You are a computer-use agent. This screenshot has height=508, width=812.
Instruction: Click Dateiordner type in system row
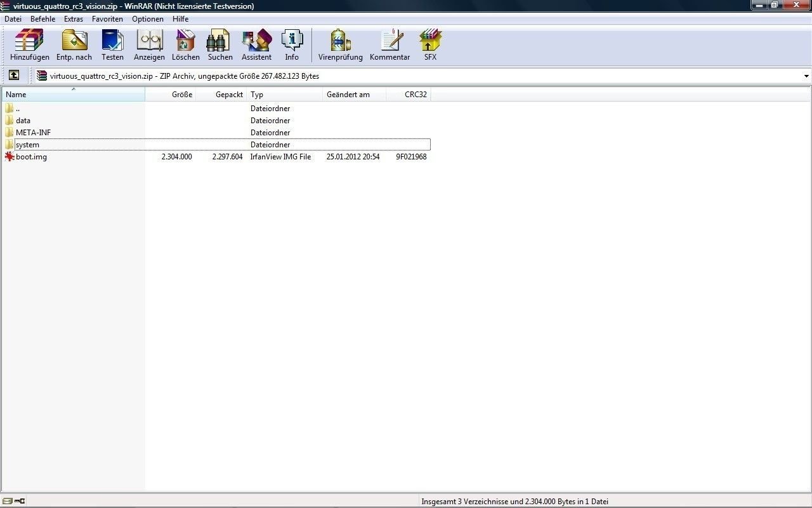(270, 145)
